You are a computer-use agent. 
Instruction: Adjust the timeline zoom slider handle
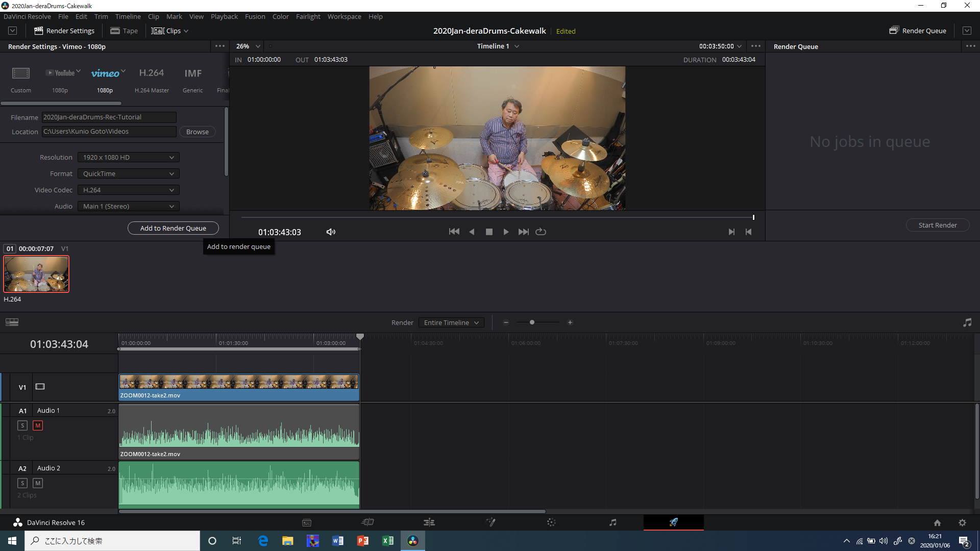click(x=532, y=322)
